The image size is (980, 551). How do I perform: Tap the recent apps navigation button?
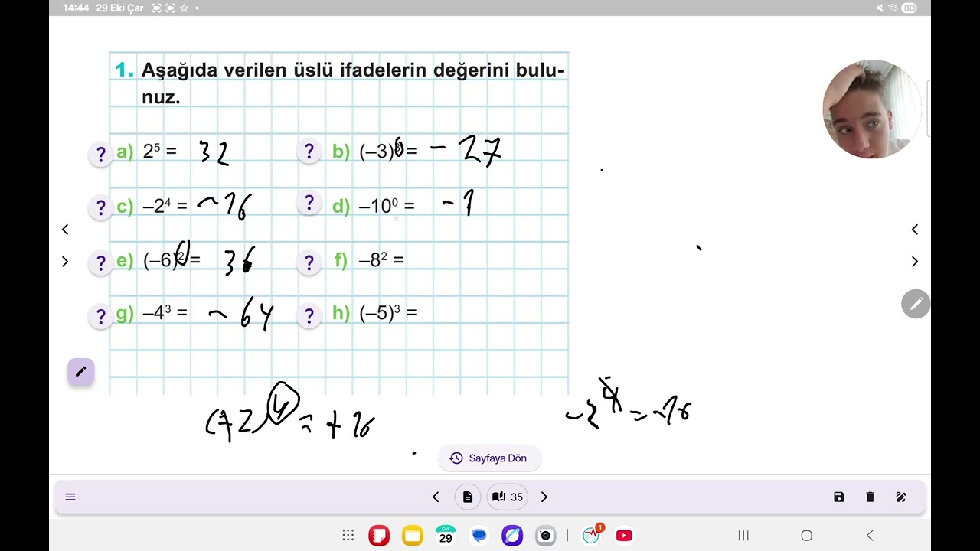pos(743,536)
